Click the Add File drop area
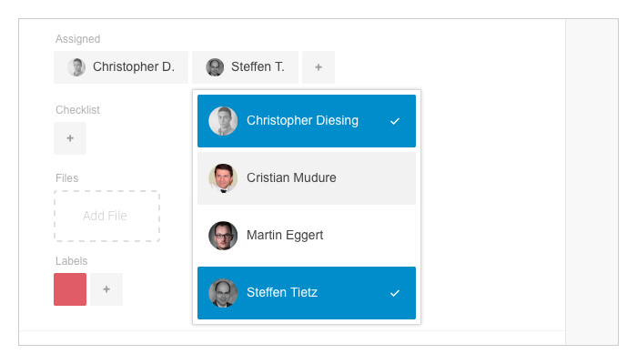Viewport: 637px width, 364px height. click(106, 217)
